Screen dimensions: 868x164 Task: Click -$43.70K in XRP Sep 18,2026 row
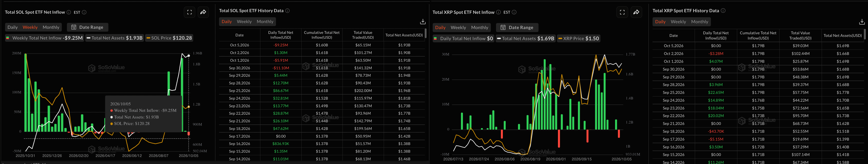click(716, 132)
